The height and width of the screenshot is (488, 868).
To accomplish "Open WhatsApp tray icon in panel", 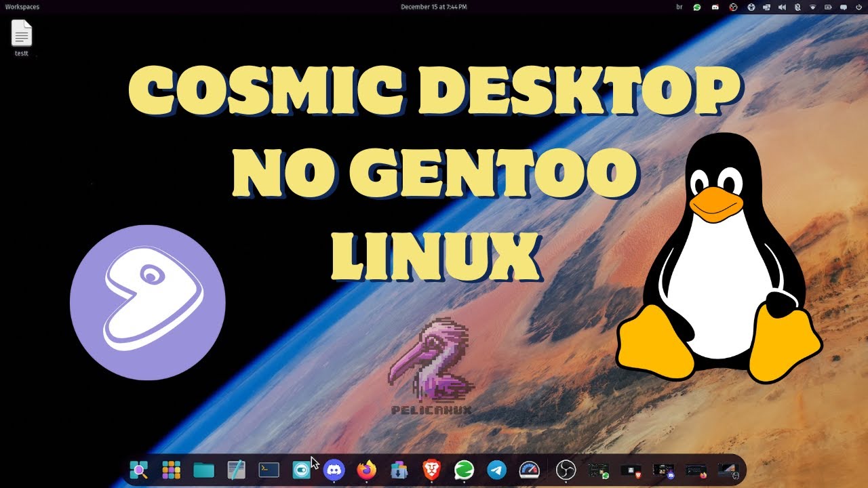I will [697, 7].
